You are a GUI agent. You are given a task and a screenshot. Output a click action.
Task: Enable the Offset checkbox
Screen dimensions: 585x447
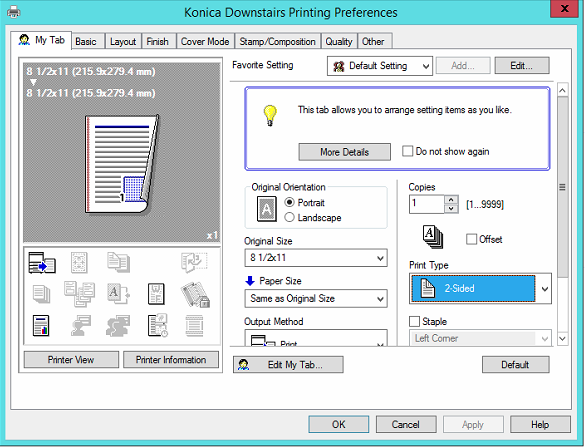pyautogui.click(x=472, y=239)
